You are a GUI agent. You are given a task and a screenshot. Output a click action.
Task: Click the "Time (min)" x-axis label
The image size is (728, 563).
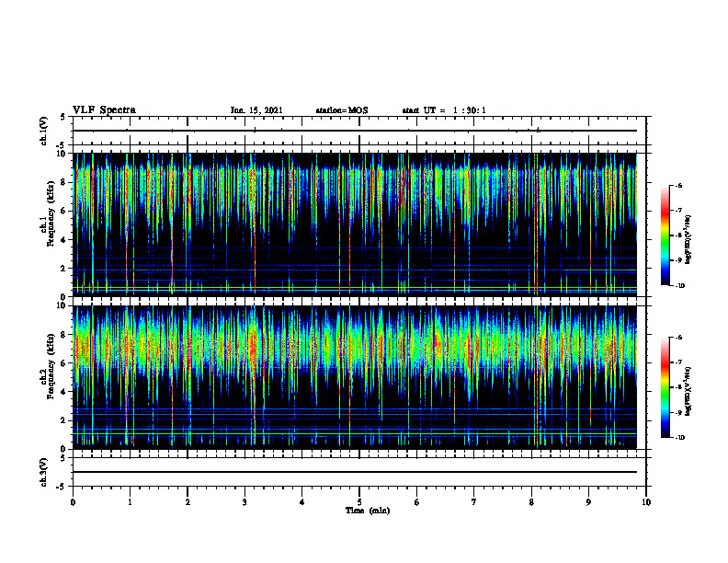coord(368,511)
